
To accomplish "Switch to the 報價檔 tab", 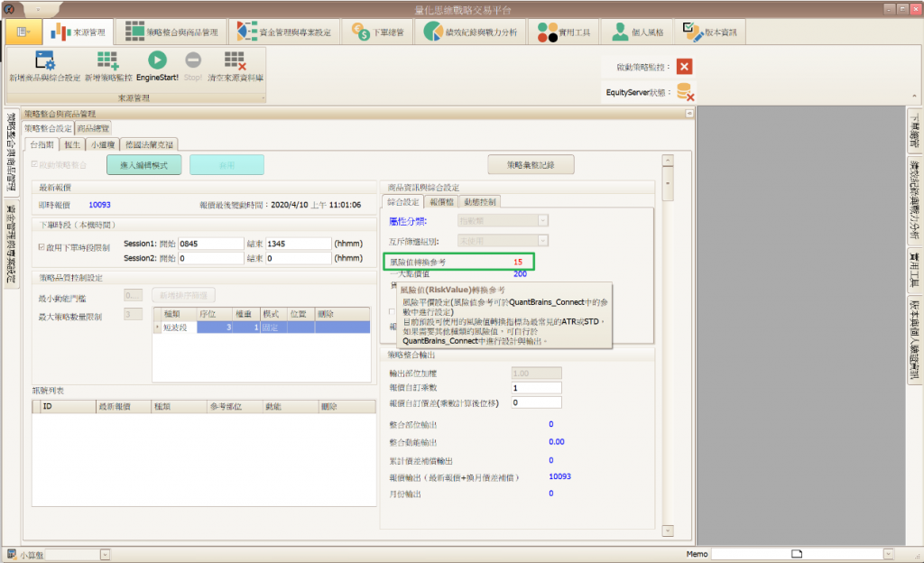I will (440, 201).
